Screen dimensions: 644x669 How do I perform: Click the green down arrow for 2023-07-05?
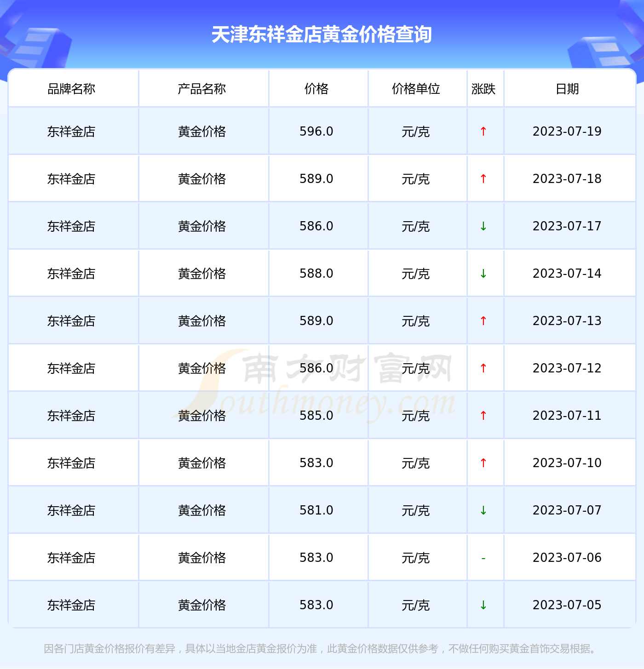tap(483, 605)
